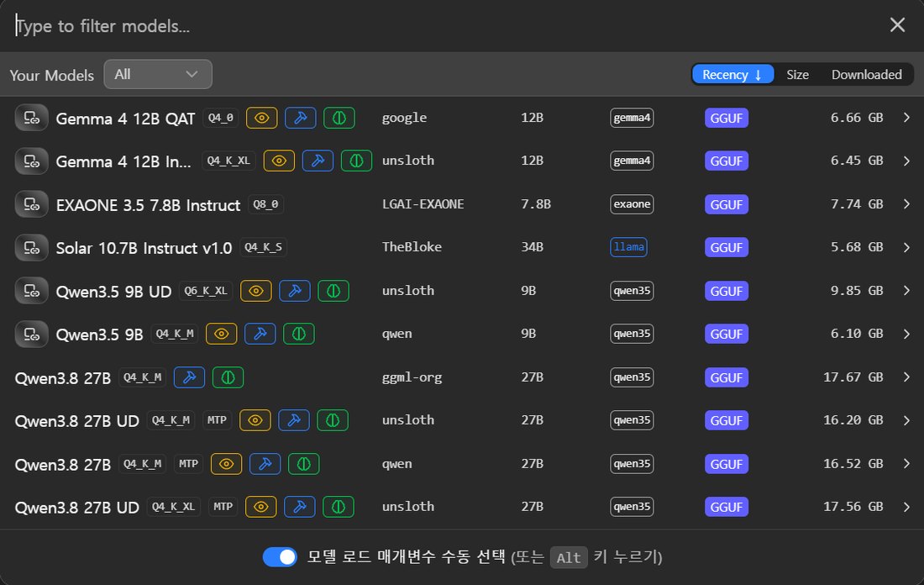924x585 pixels.
Task: Expand EXAONE 3.5 7.8B Instruct row chevron
Action: point(906,204)
